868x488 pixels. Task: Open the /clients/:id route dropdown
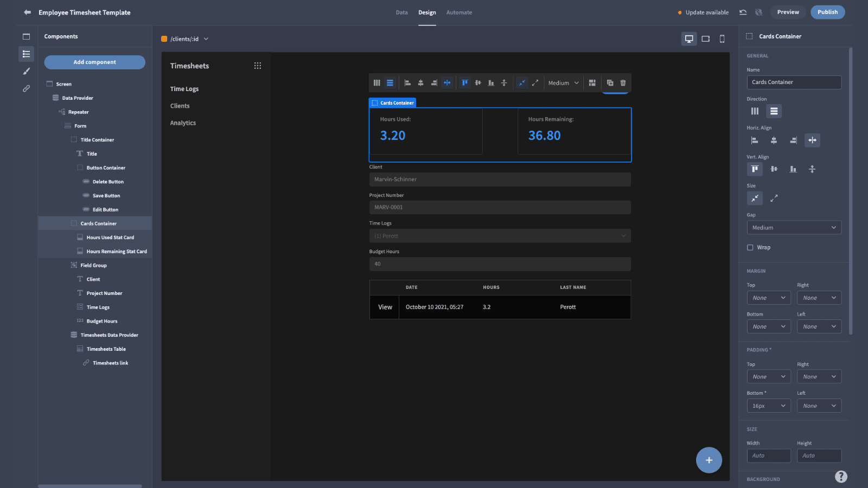(x=185, y=39)
